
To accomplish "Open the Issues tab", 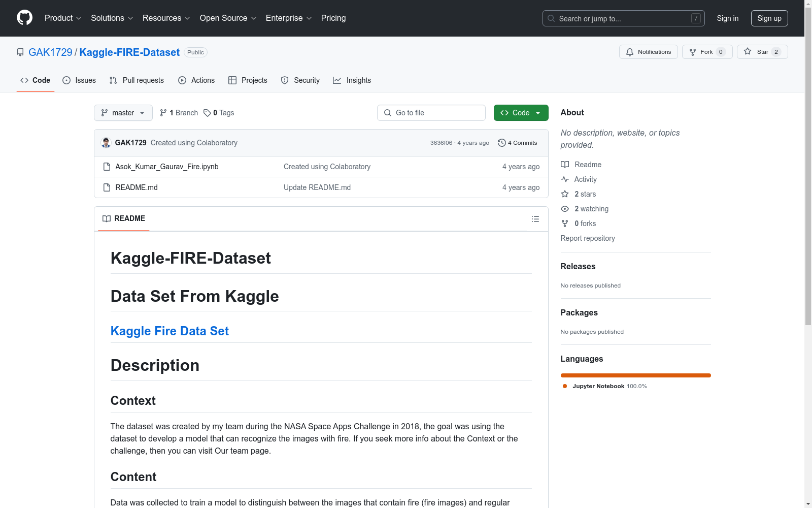I will click(x=79, y=80).
